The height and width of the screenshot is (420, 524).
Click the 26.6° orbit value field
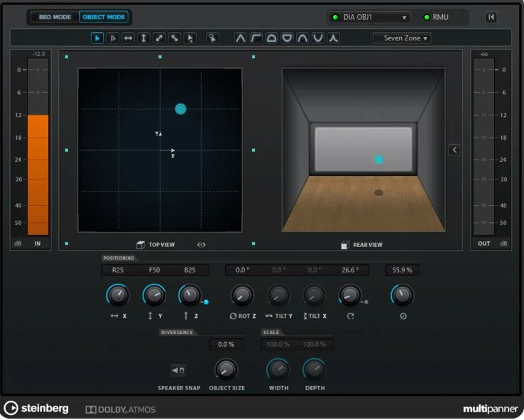tap(350, 270)
